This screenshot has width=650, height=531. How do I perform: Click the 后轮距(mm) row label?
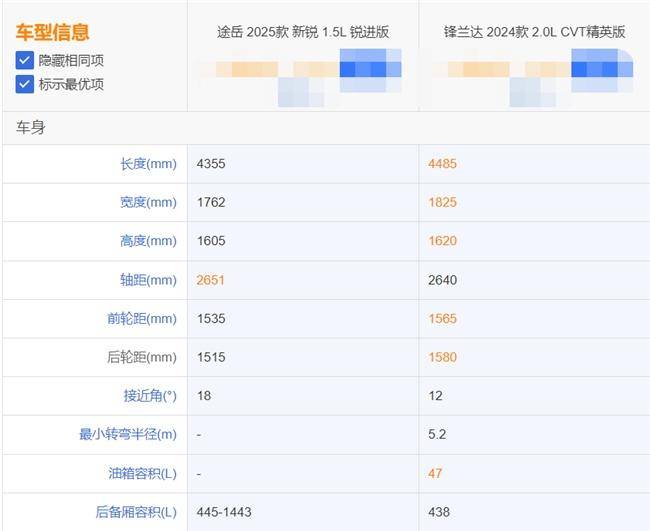coord(142,357)
